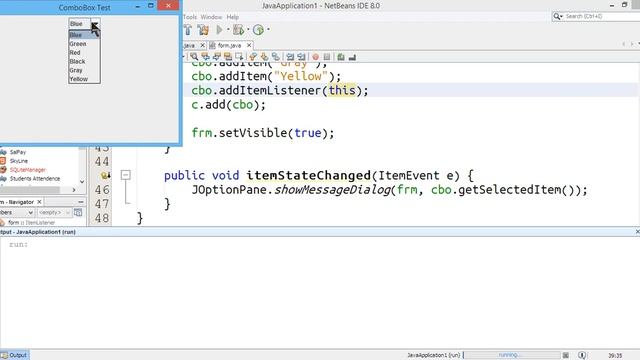Close the partially hidden .java tab left of form.java

[202, 45]
